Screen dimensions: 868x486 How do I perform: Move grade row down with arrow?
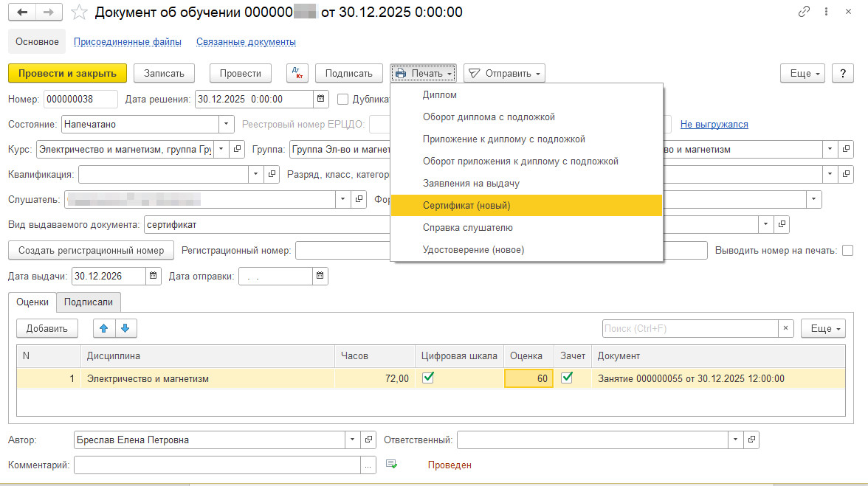(x=125, y=328)
